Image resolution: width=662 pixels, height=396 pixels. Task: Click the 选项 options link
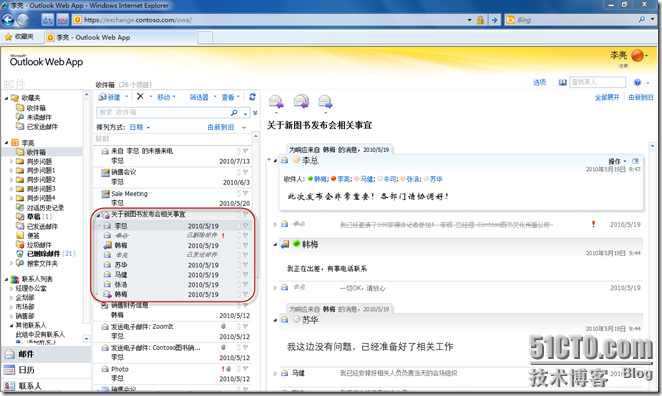540,82
